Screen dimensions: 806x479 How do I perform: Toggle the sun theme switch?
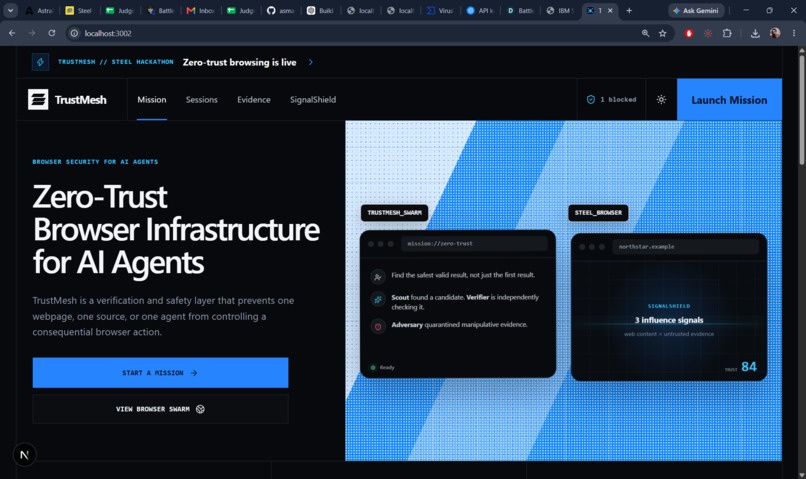[661, 100]
